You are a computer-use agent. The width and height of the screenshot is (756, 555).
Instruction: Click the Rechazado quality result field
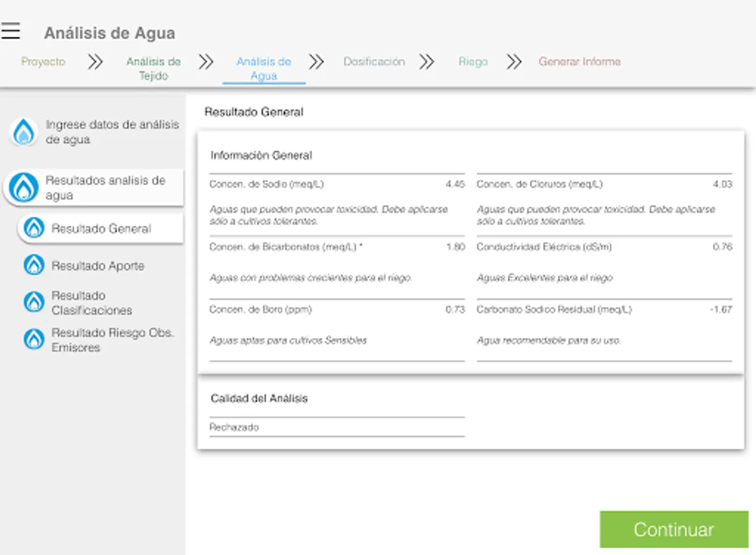click(x=337, y=427)
